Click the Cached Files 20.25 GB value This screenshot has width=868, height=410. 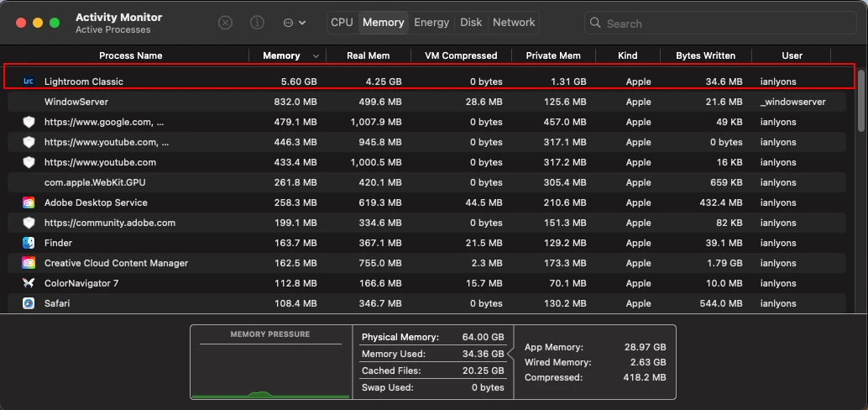pyautogui.click(x=484, y=371)
